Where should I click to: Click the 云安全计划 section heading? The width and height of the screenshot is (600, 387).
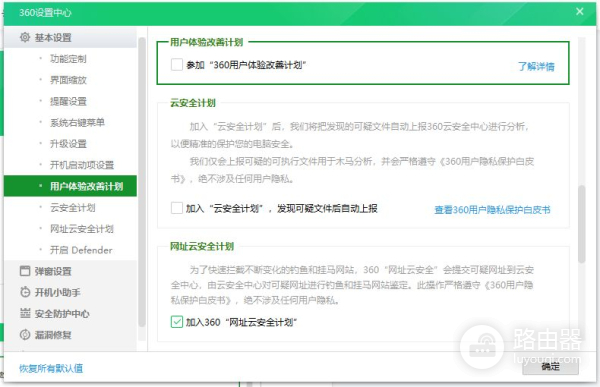point(193,103)
